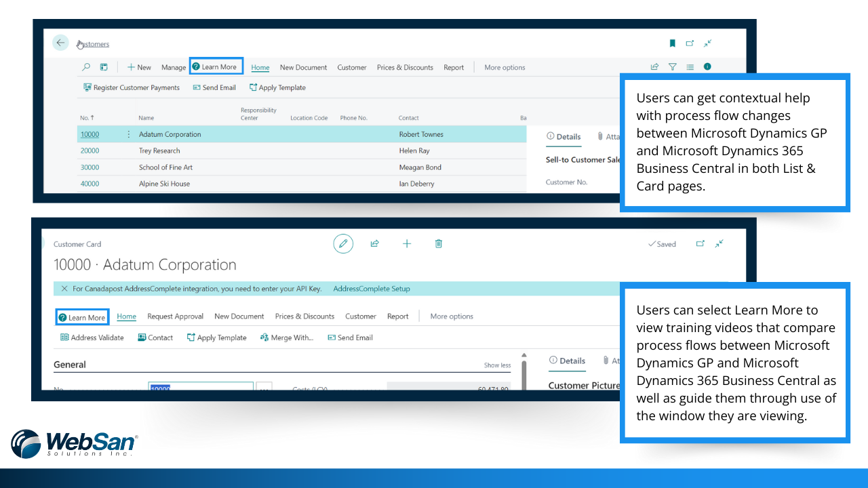Click Apply Template in Customers list
The width and height of the screenshot is (868, 488).
pyautogui.click(x=277, y=87)
